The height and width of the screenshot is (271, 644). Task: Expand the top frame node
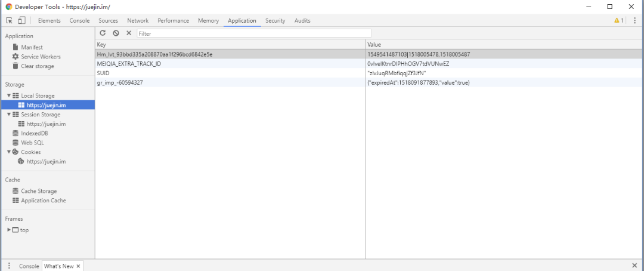pos(9,230)
